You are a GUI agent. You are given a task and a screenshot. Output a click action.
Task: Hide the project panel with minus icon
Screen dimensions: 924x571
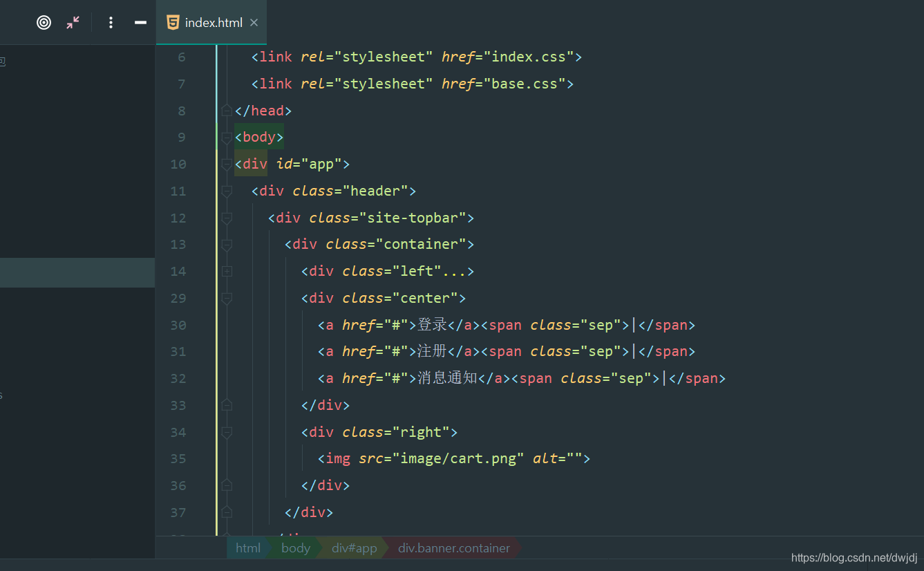tap(140, 23)
